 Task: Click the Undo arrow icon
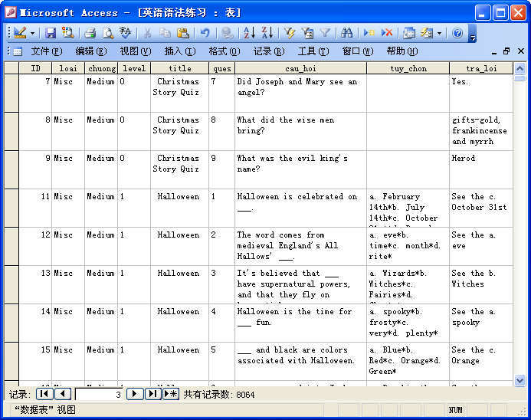205,33
